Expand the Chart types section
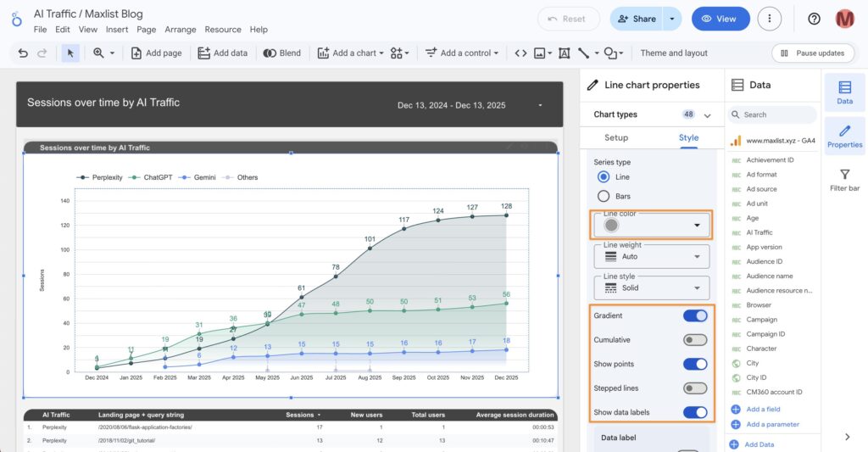This screenshot has width=868, height=452. [708, 115]
